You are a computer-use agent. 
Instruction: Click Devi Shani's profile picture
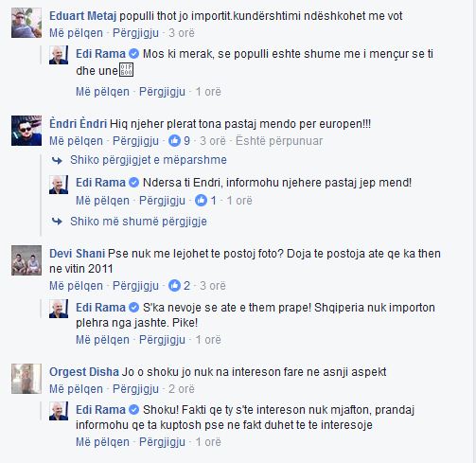[26, 260]
